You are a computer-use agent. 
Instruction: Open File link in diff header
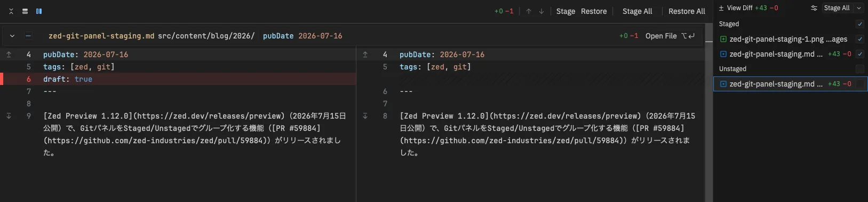point(670,36)
